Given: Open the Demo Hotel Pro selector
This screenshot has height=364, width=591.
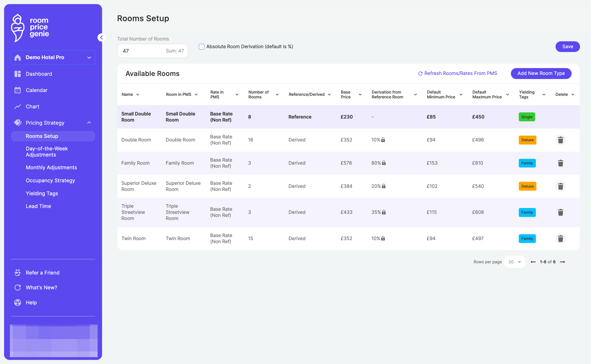Looking at the screenshot, I should (53, 57).
